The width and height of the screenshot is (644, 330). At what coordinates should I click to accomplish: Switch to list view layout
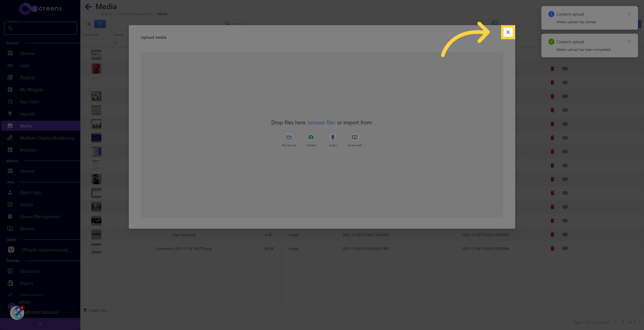coord(100,24)
